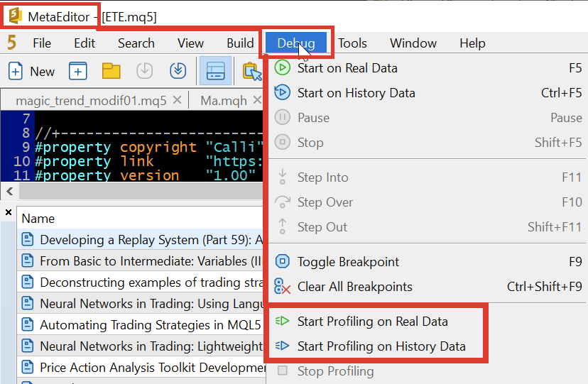Toggle the highlighted toolbox panel icon

point(216,71)
